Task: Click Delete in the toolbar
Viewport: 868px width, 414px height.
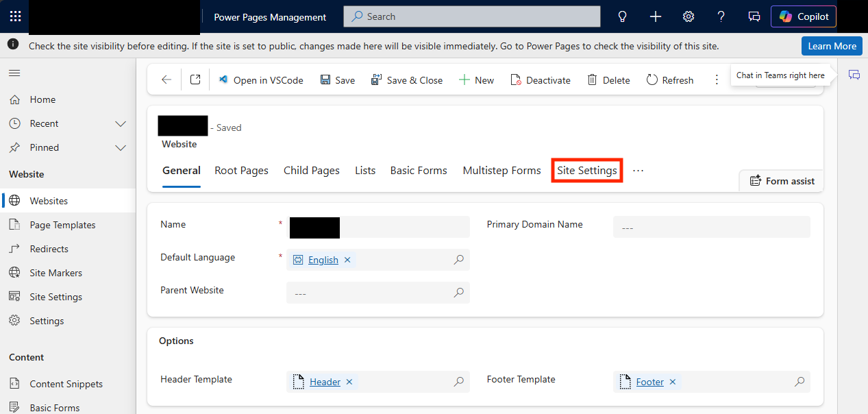Action: click(x=608, y=80)
